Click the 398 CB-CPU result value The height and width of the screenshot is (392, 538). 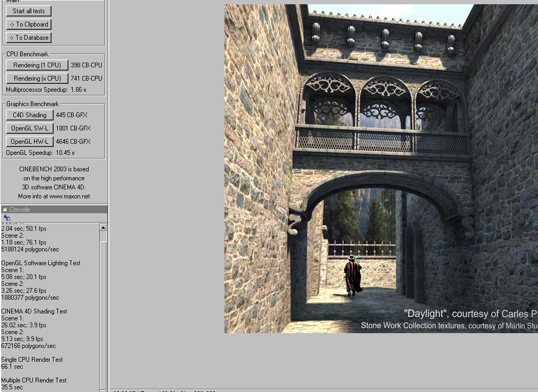86,65
